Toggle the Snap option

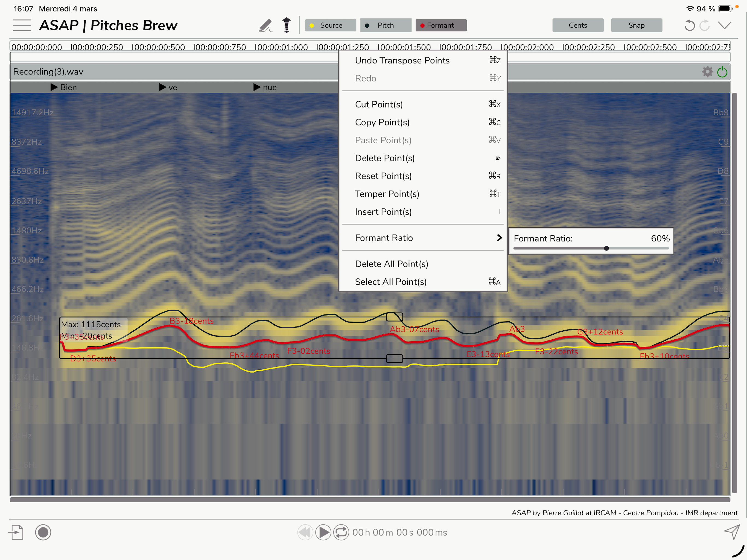click(x=637, y=25)
